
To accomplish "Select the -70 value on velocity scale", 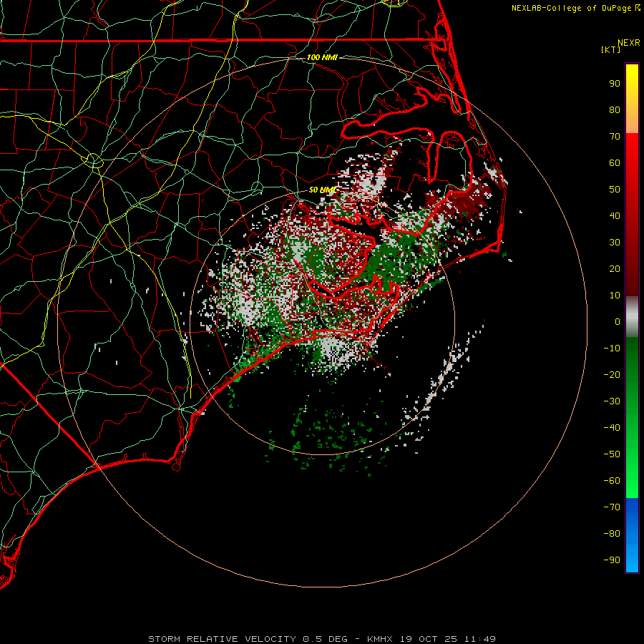I will click(612, 507).
